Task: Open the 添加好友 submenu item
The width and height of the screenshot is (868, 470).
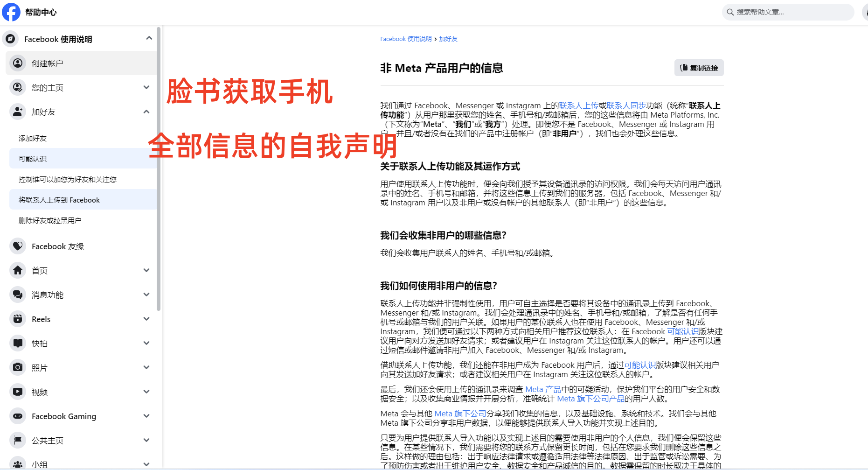Action: tap(83, 138)
